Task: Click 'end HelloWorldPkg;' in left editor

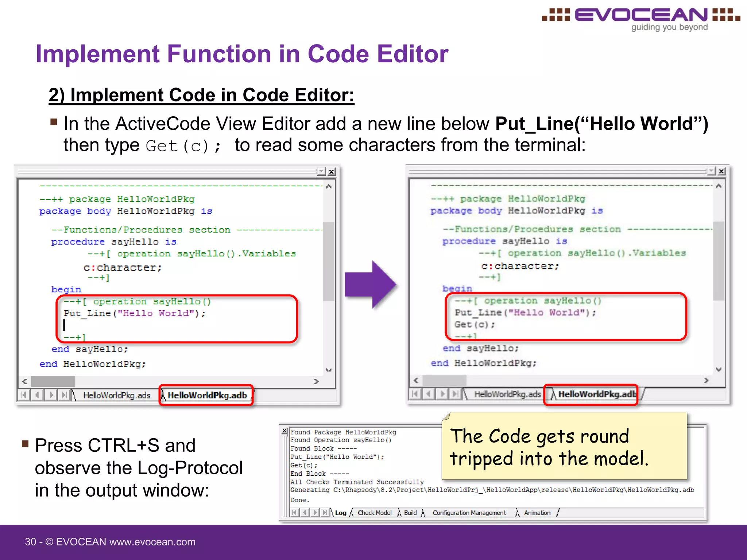Action: 93,364
